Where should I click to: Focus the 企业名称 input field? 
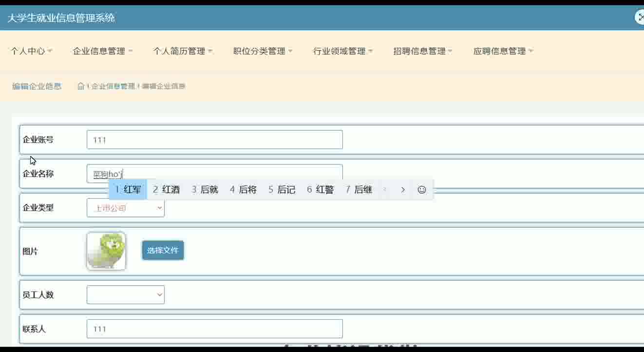215,174
